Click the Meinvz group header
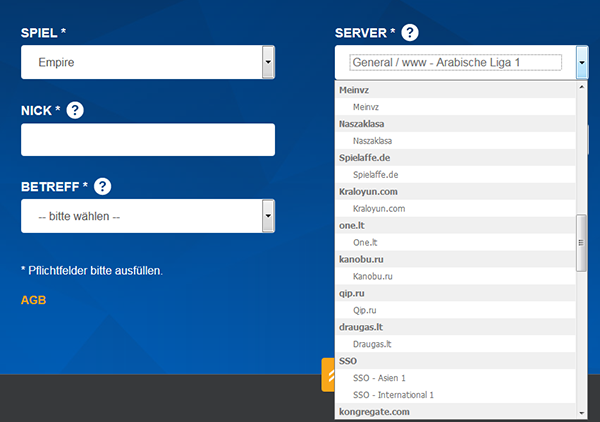Screen dimensions: 600x422 (455, 90)
